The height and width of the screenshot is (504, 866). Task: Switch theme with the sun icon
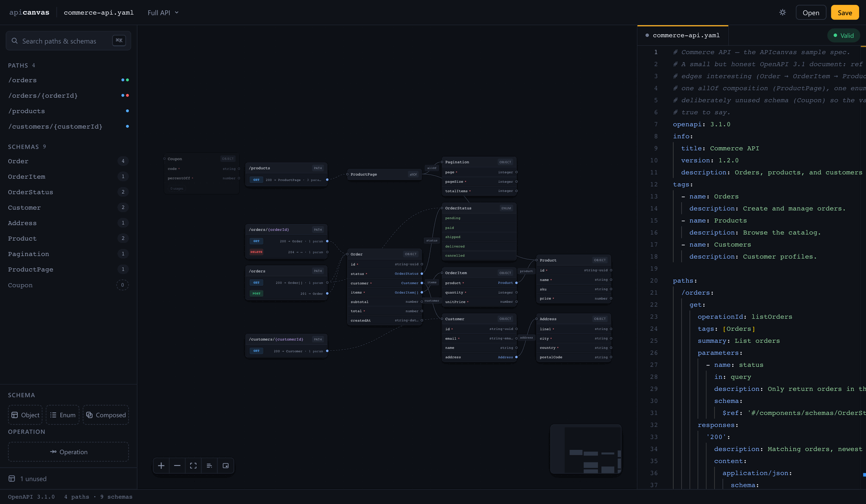coord(782,13)
